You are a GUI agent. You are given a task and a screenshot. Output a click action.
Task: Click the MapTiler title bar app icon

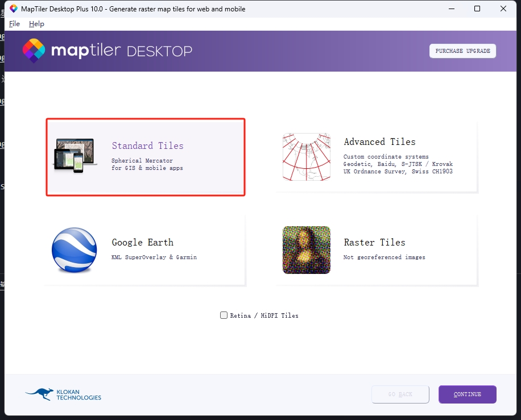(x=13, y=9)
